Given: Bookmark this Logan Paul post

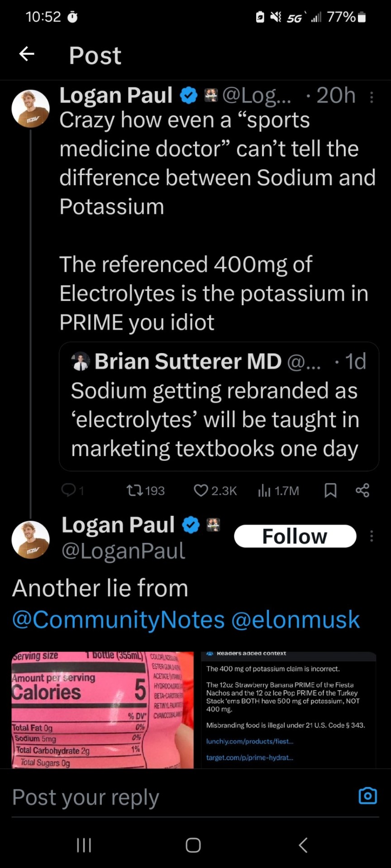Looking at the screenshot, I should coord(330,490).
